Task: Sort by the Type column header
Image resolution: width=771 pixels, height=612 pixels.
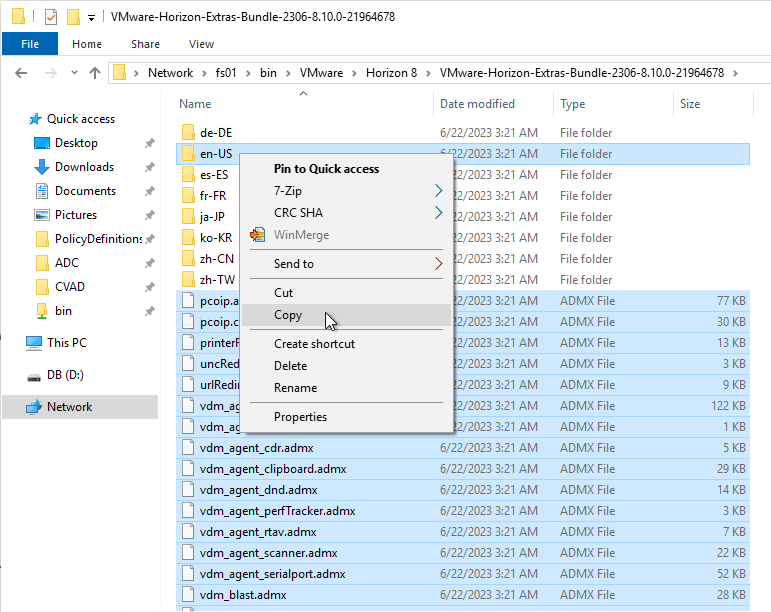Action: [x=572, y=104]
